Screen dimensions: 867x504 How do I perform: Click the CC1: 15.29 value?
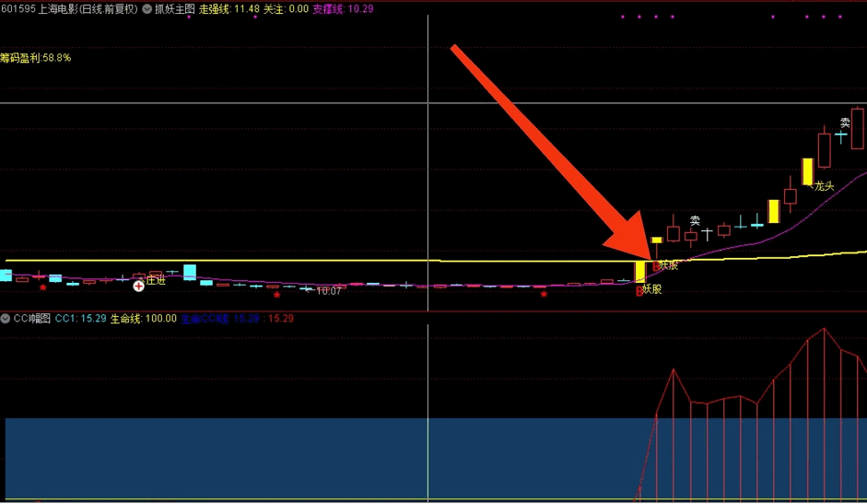pyautogui.click(x=81, y=319)
